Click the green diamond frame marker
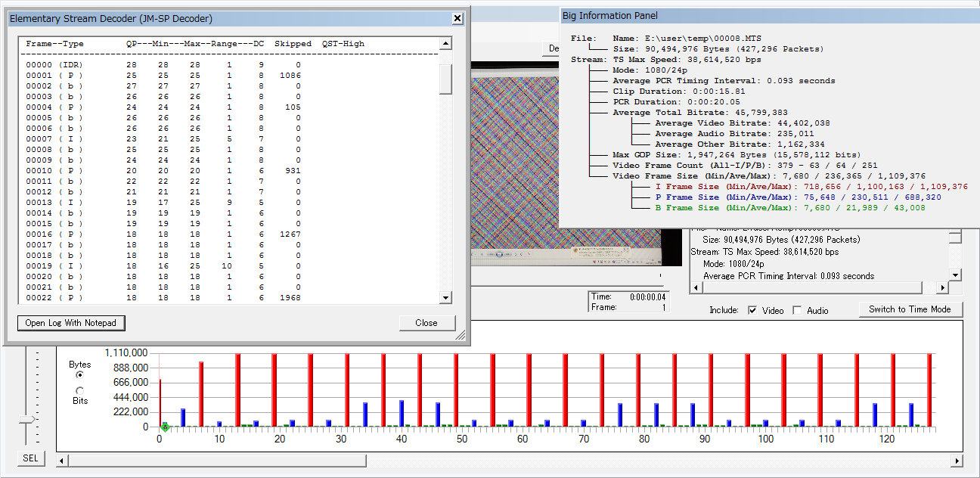The width and height of the screenshot is (980, 478). [165, 427]
